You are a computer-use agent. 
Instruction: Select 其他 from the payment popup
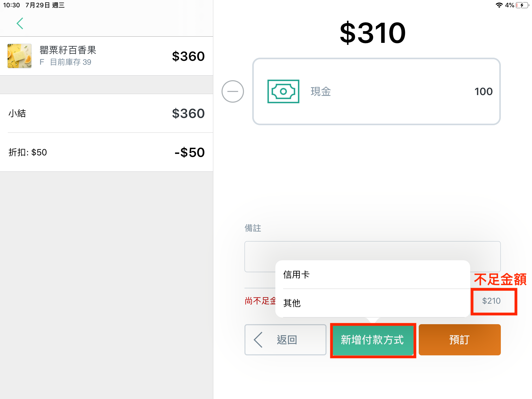[x=373, y=303]
